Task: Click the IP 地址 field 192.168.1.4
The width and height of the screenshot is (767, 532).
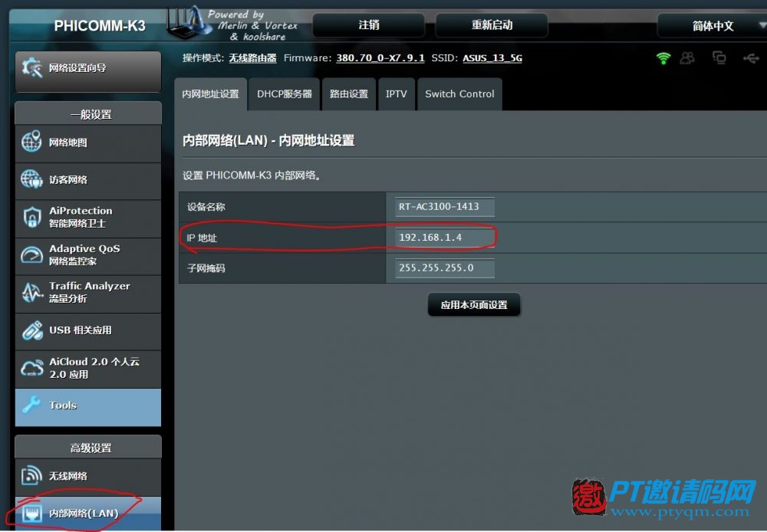Action: 445,238
